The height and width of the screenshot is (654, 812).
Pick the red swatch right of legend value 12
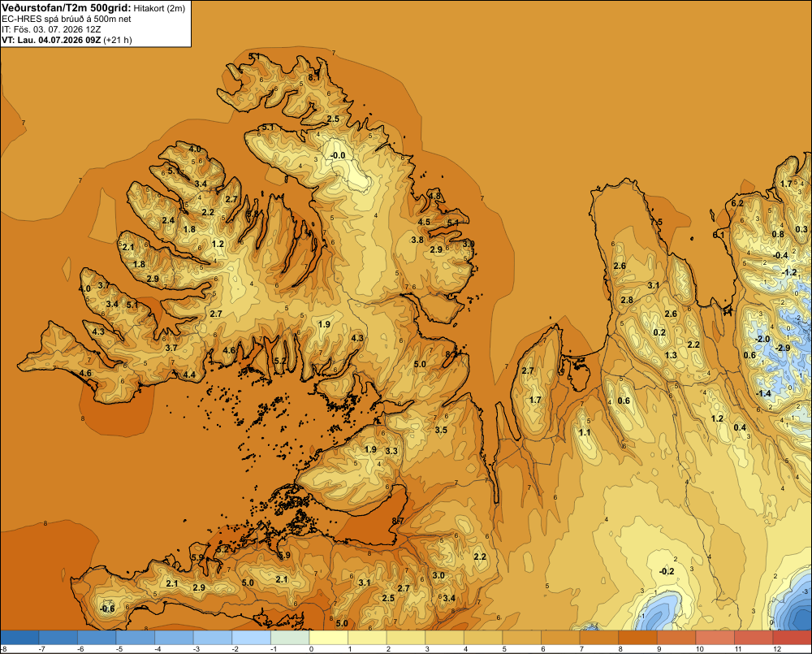[793, 638]
